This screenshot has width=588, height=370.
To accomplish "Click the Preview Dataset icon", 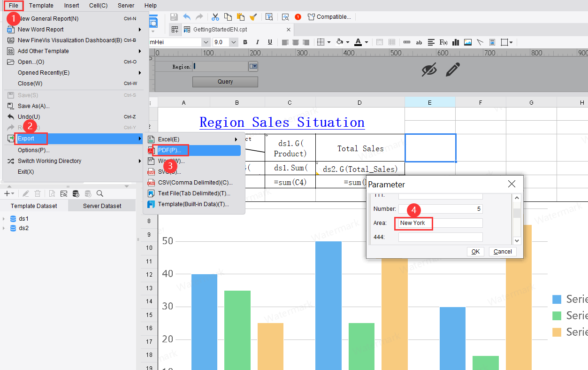I will click(52, 193).
